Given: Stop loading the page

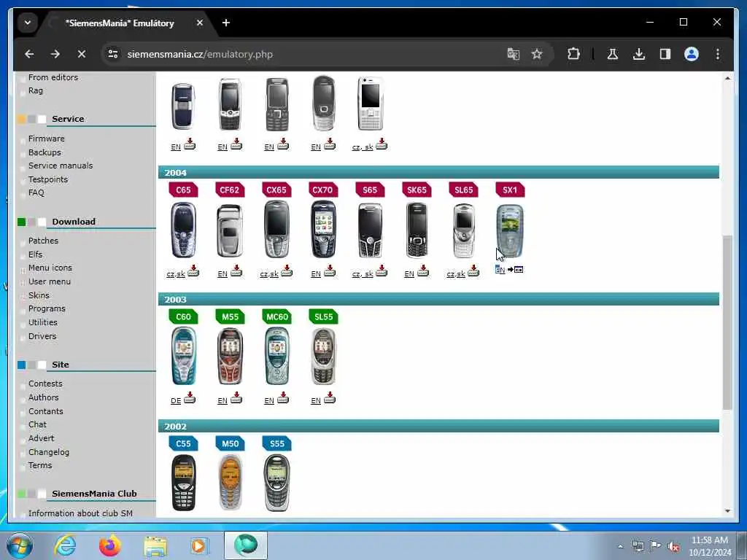Looking at the screenshot, I should (x=82, y=54).
